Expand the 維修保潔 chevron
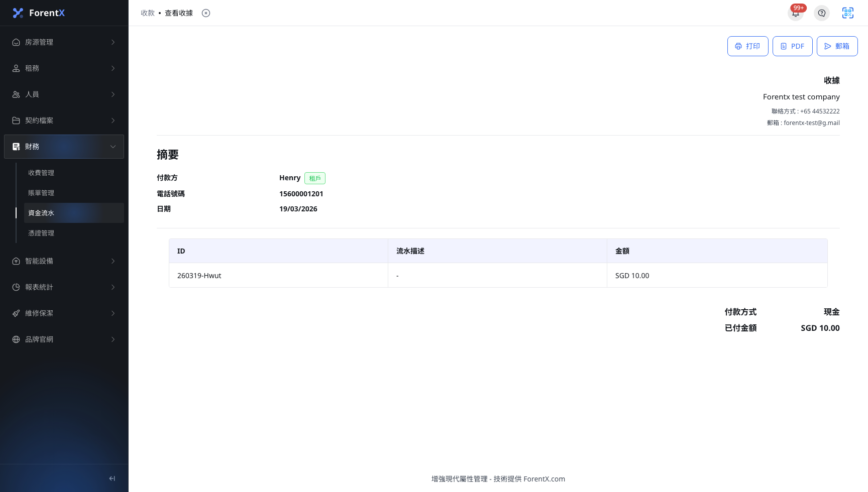 coord(113,313)
